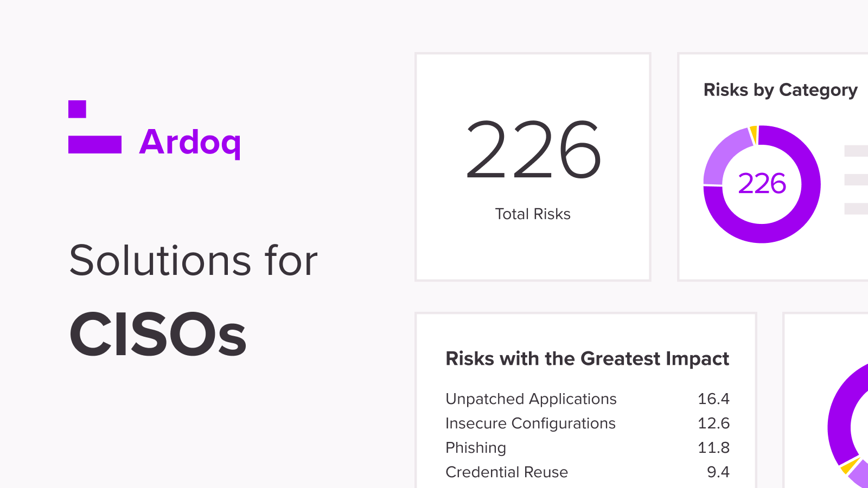Select the yellow donut chart segment
Viewport: 868px width, 488px height.
point(754,133)
